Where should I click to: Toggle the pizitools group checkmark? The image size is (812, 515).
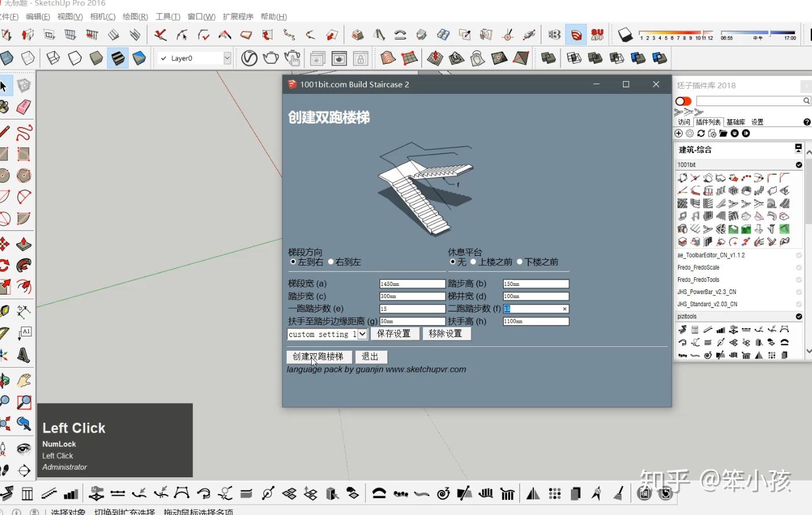(799, 317)
